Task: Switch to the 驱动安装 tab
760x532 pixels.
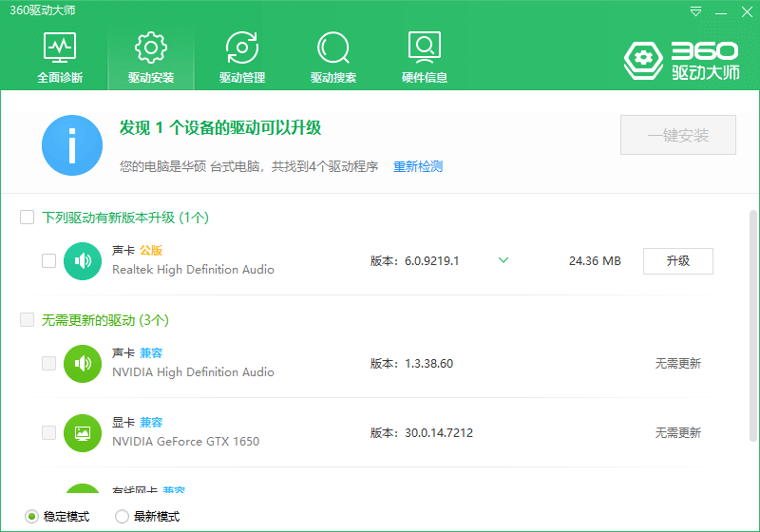Action: pyautogui.click(x=151, y=57)
